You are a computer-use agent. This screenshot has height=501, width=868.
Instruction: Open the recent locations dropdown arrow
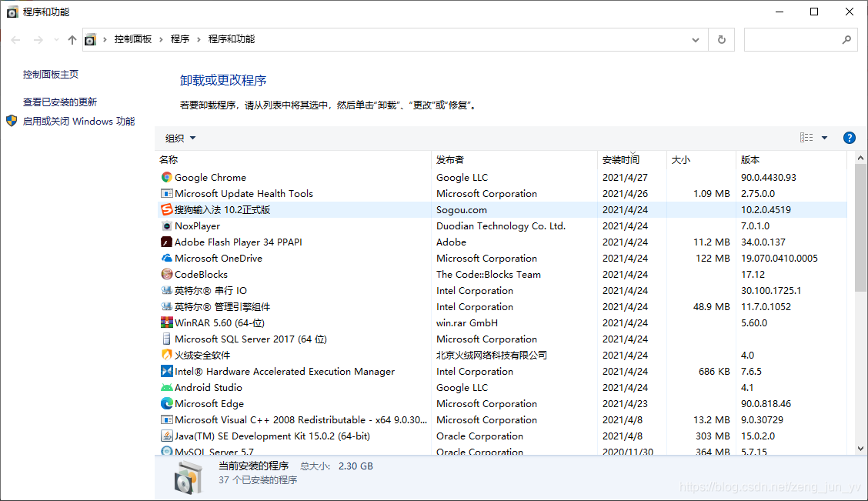tap(56, 39)
